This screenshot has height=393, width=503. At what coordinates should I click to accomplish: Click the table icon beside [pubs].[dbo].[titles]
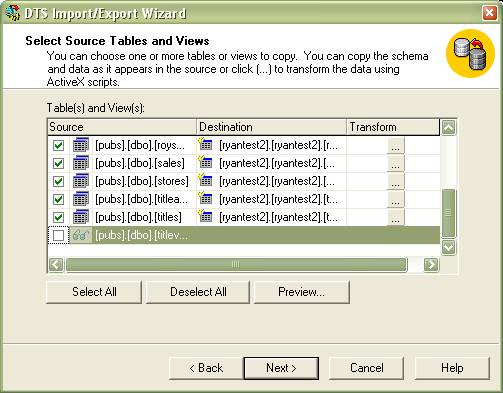coord(81,217)
